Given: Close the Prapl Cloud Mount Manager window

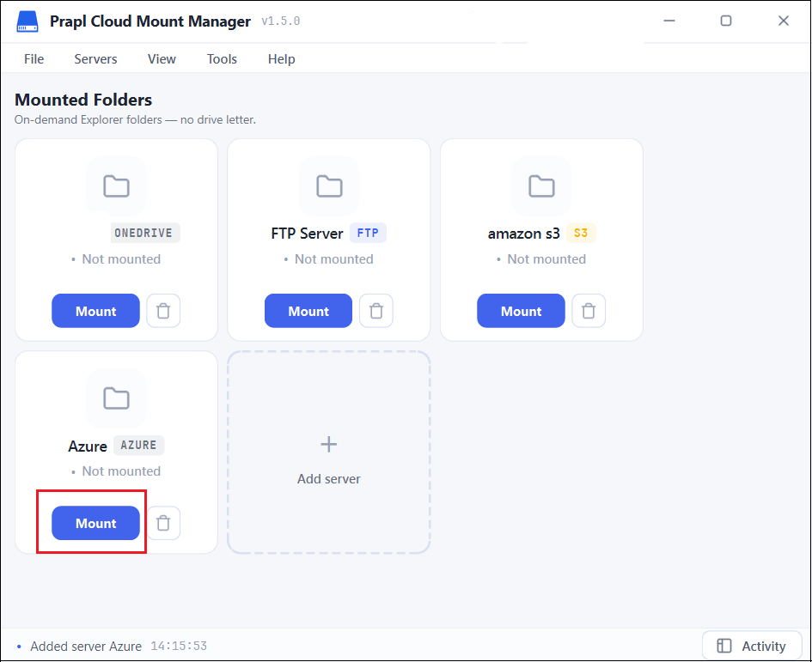Looking at the screenshot, I should pos(784,21).
